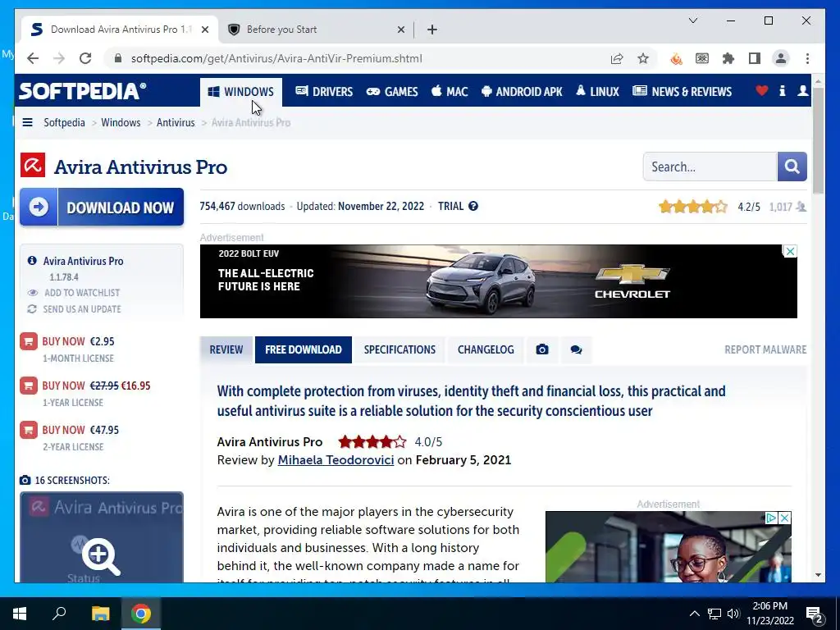The width and height of the screenshot is (840, 630).
Task: Click the volume speaker tray icon
Action: point(733,614)
